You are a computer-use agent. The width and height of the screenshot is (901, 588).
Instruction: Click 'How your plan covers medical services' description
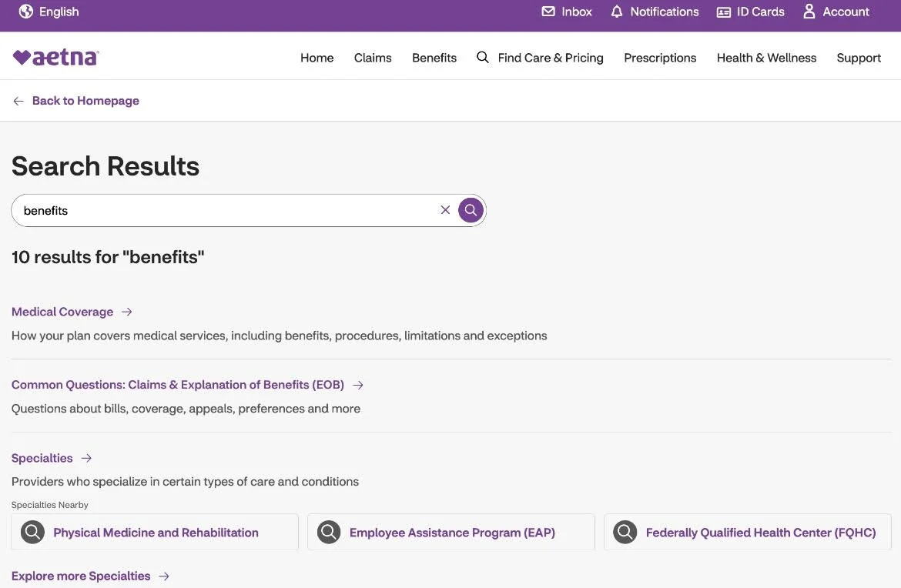tap(280, 336)
